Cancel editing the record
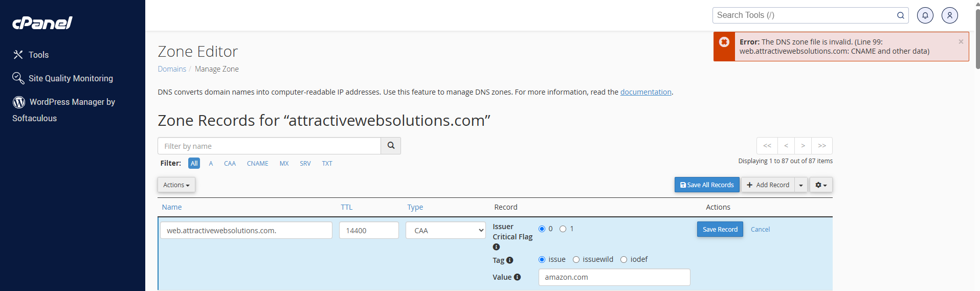Viewport: 980px width, 291px height. pos(760,229)
